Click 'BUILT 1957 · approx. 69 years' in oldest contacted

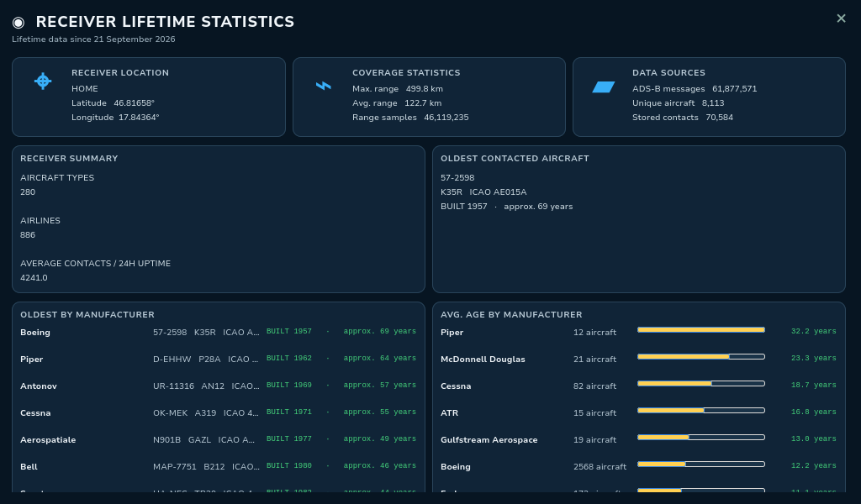click(x=506, y=206)
